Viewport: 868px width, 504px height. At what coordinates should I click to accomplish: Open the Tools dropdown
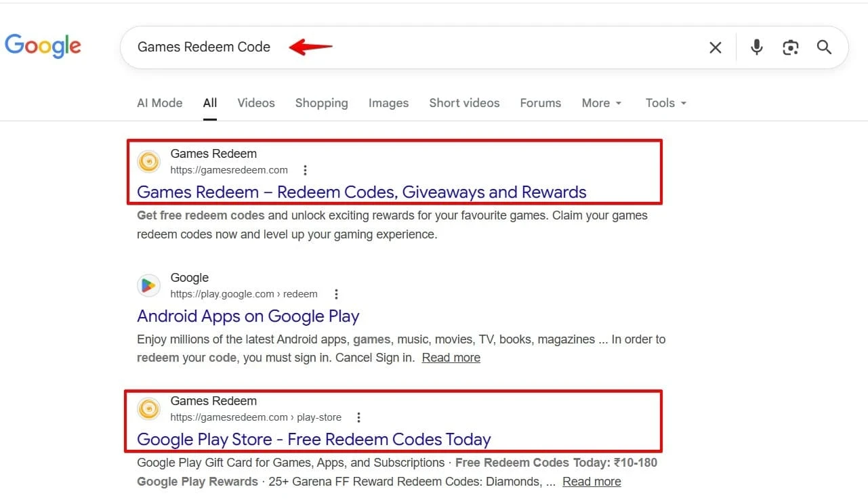(x=665, y=103)
